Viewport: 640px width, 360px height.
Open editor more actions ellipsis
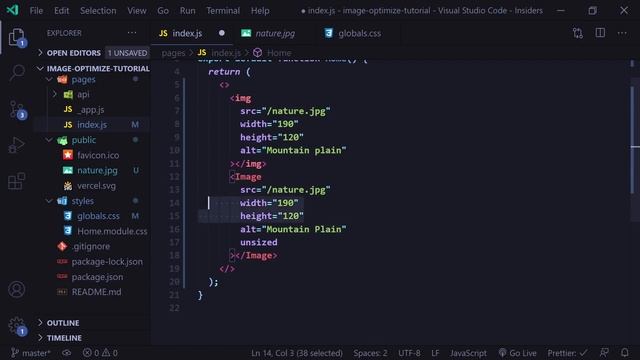pos(622,33)
